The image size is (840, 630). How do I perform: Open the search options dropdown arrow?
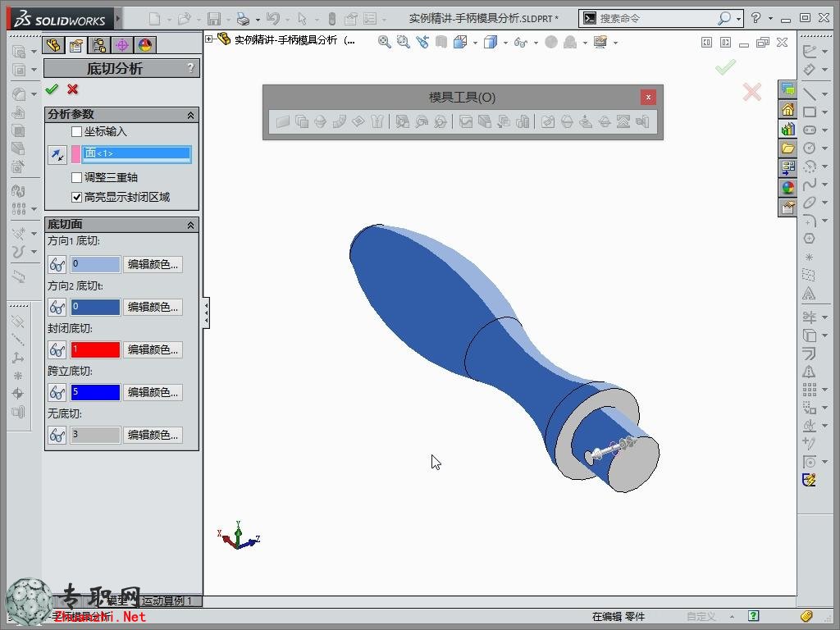coord(739,19)
